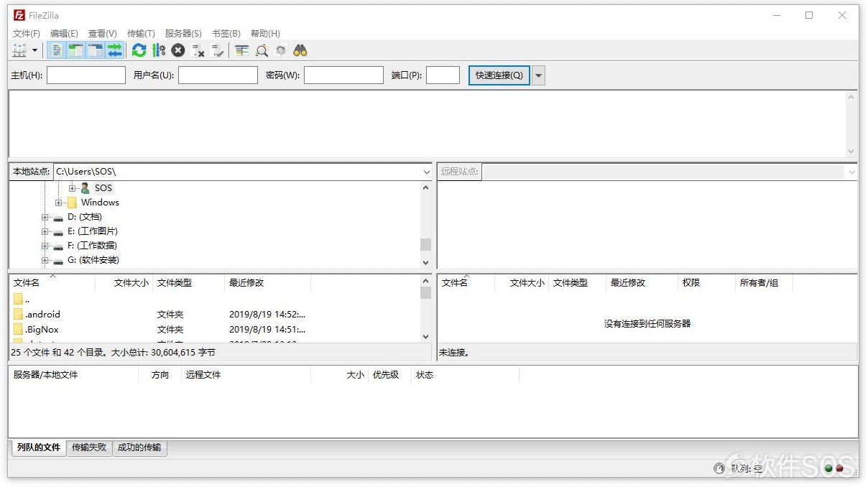Image resolution: width=868 pixels, height=487 pixels.
Task: Toggle the transfer queue display
Action: pos(114,50)
